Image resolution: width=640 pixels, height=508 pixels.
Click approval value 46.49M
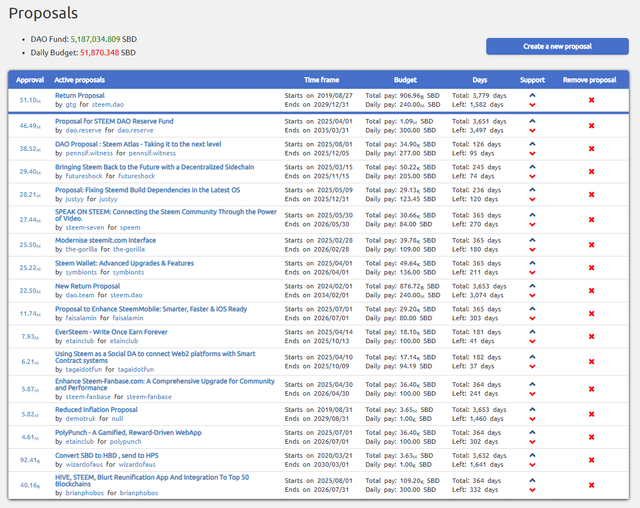click(30, 126)
